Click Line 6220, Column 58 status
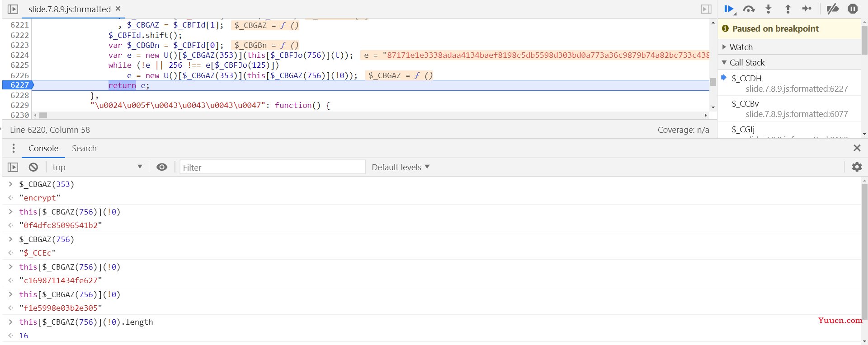Screen dimensions: 868x345 pyautogui.click(x=50, y=130)
